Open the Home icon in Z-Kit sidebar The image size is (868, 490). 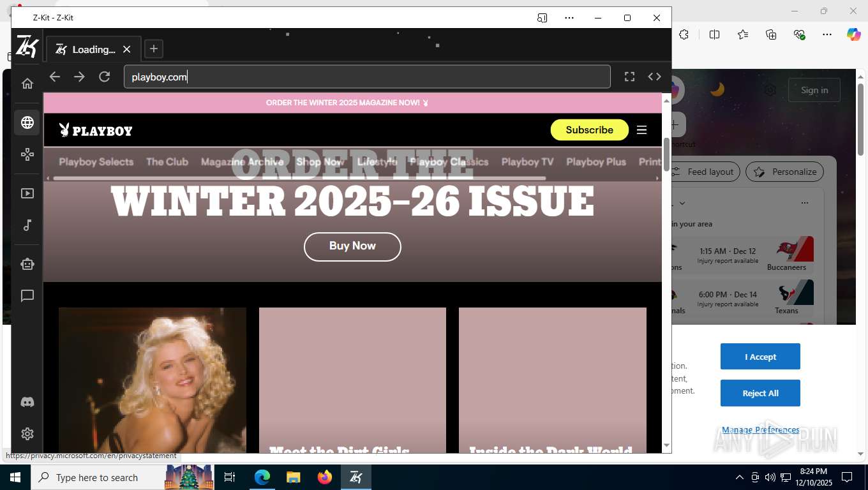pyautogui.click(x=27, y=84)
